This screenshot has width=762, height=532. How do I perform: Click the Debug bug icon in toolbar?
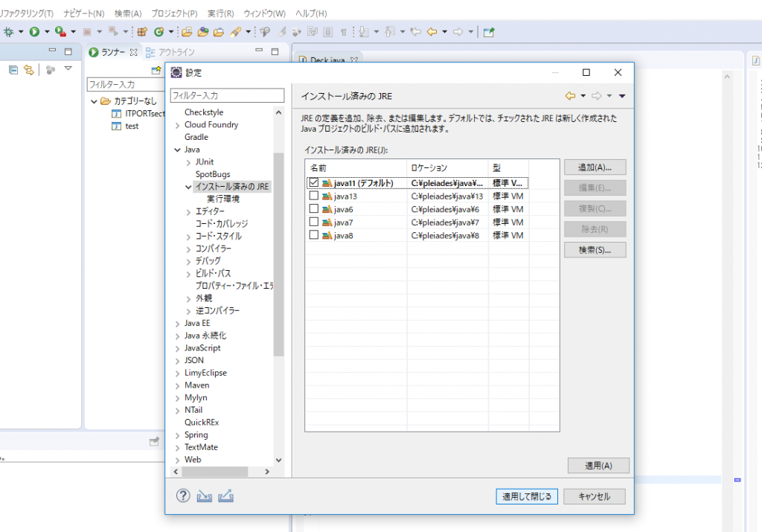[9, 31]
